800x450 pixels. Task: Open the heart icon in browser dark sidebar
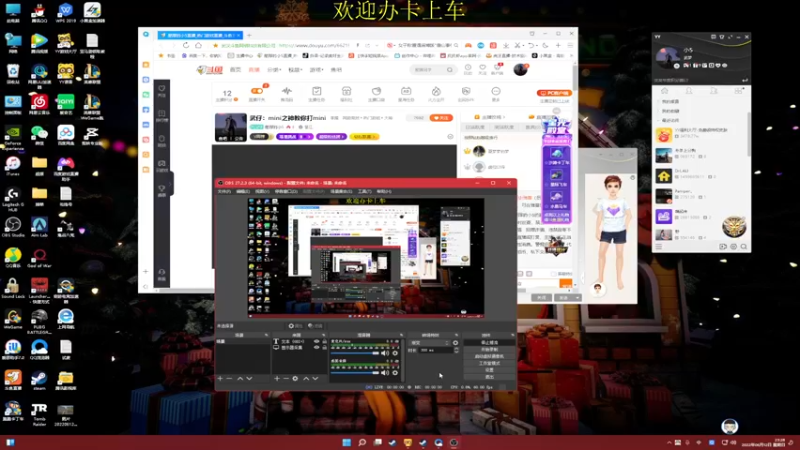point(162,90)
